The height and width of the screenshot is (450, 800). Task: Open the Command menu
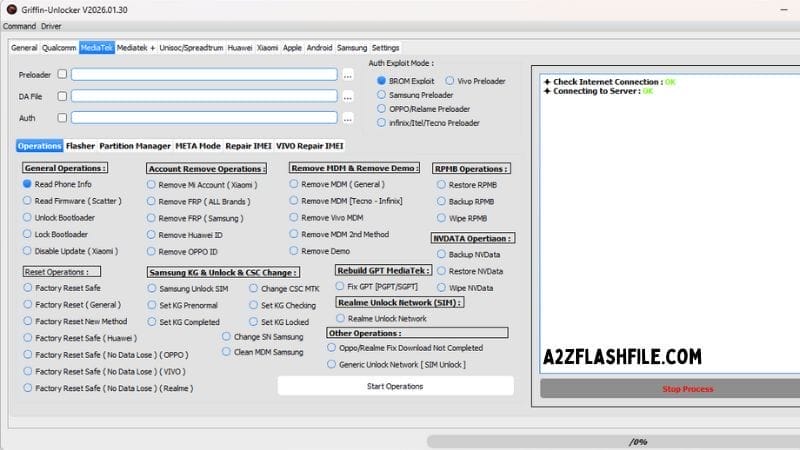point(19,26)
